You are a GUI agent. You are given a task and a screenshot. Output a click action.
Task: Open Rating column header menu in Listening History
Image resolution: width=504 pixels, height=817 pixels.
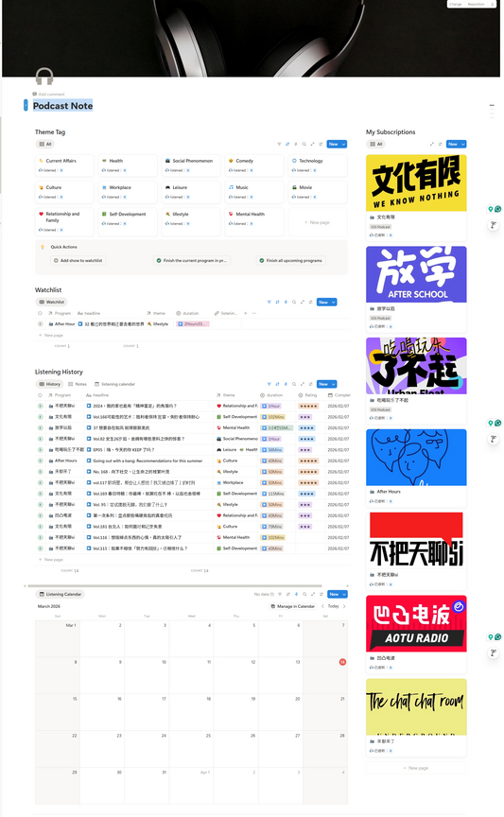(307, 395)
